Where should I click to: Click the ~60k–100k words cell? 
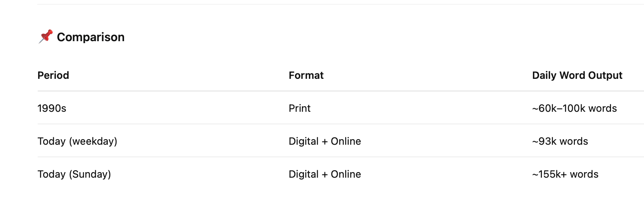(574, 108)
